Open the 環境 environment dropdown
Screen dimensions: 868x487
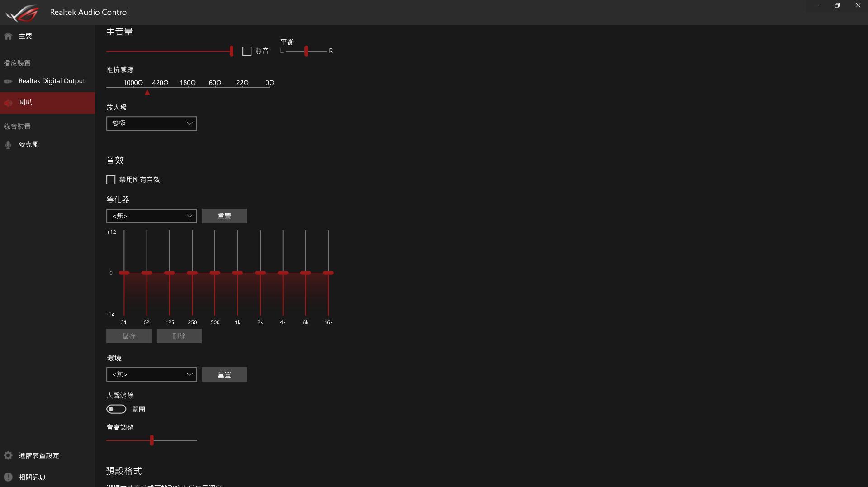pyautogui.click(x=152, y=374)
